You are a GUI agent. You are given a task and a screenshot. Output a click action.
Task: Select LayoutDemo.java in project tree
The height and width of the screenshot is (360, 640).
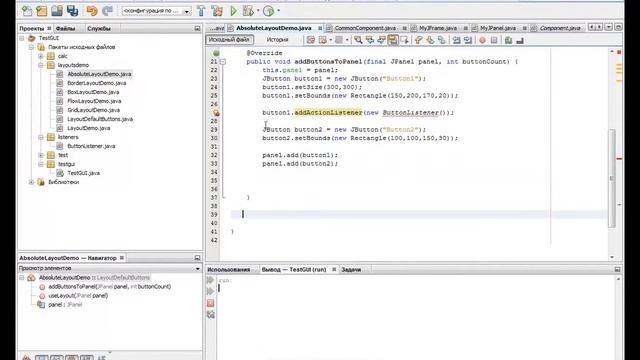89,128
